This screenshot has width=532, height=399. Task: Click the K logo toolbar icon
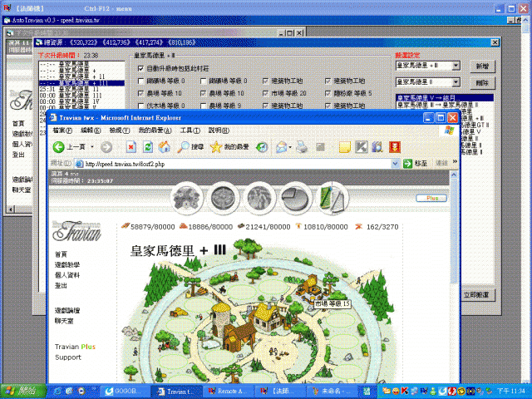pyautogui.click(x=362, y=147)
